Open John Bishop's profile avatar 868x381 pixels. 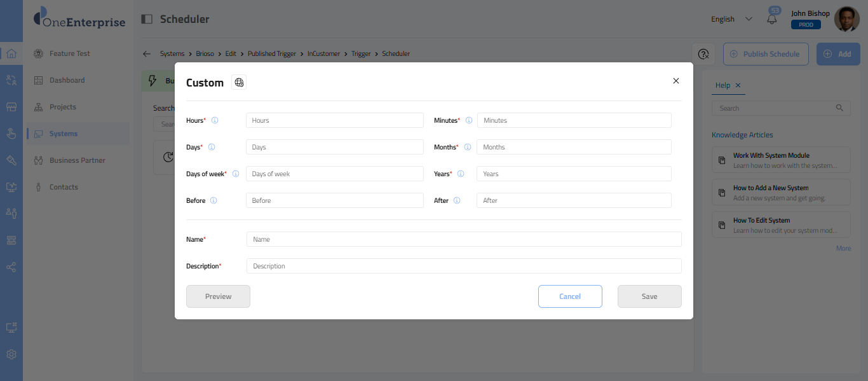pyautogui.click(x=846, y=19)
